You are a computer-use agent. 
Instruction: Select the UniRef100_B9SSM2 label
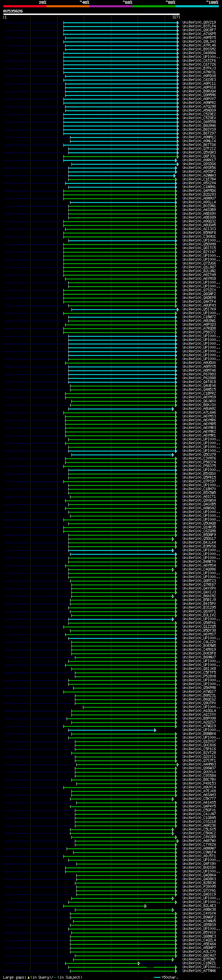(199, 49)
